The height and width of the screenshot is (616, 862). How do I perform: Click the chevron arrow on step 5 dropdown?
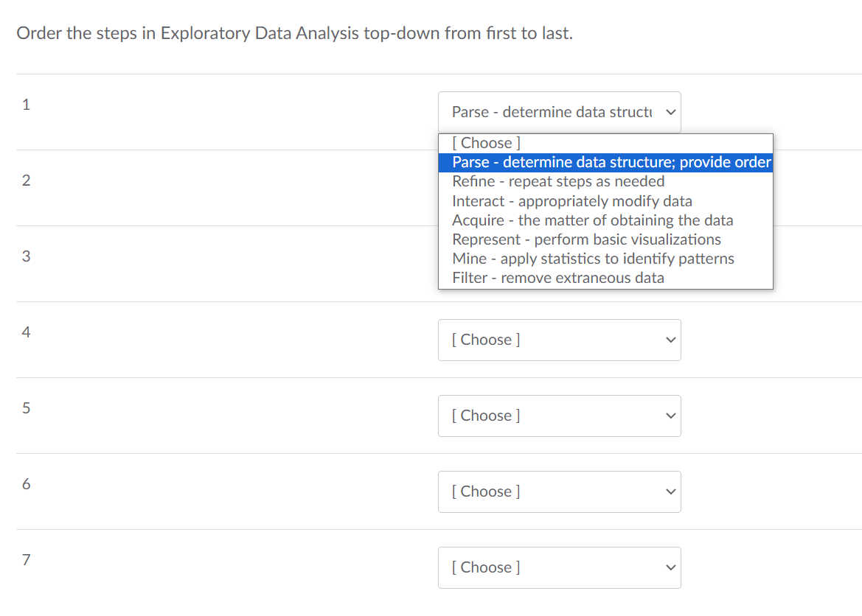[670, 416]
